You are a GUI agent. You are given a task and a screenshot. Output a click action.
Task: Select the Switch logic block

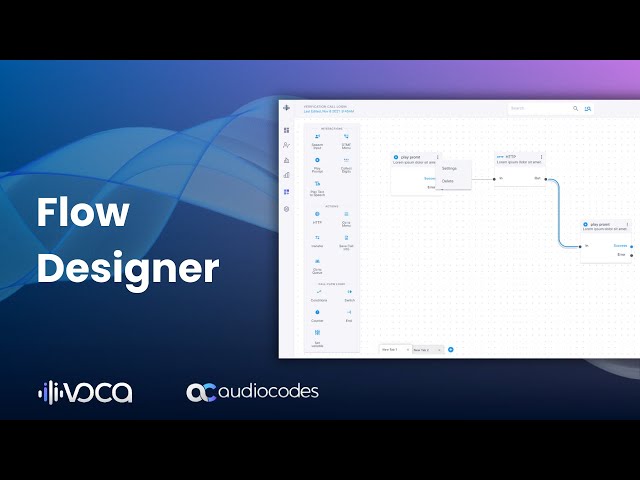(x=349, y=296)
